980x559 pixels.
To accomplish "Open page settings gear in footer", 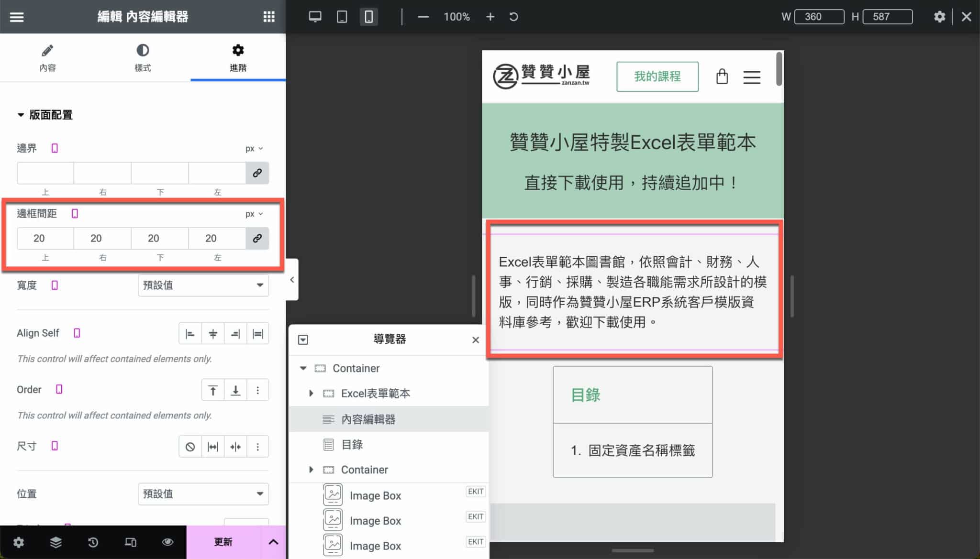I will pos(18,542).
